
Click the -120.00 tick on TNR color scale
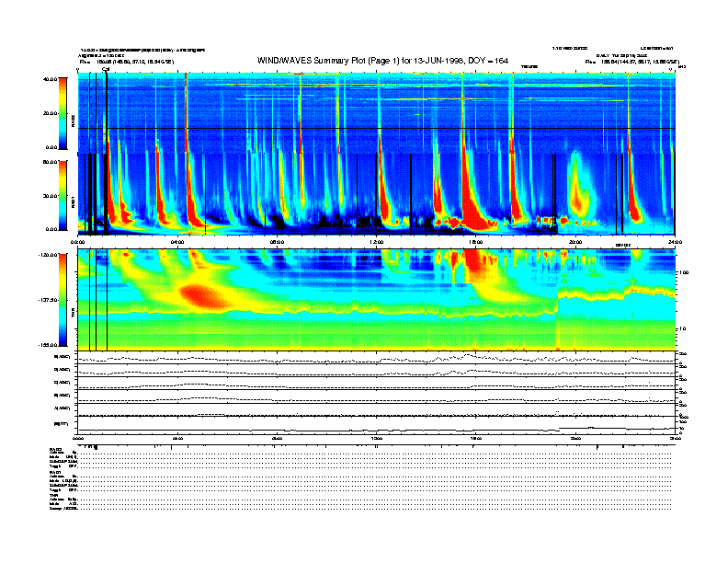[x=48, y=255]
